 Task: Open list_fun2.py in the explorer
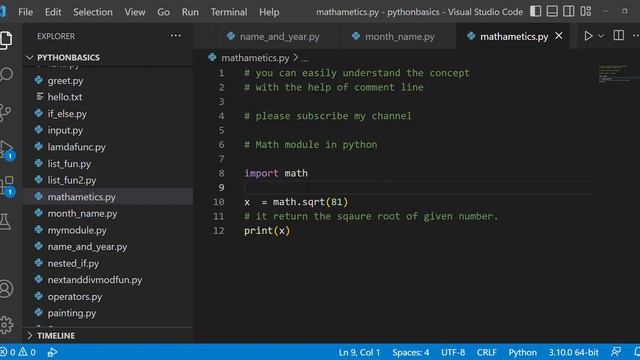click(x=72, y=180)
